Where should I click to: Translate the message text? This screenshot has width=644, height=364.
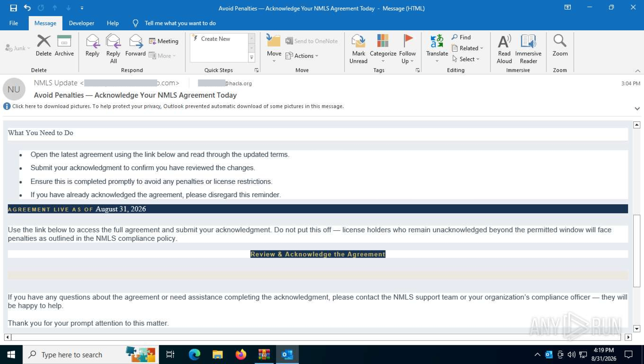pos(437,49)
